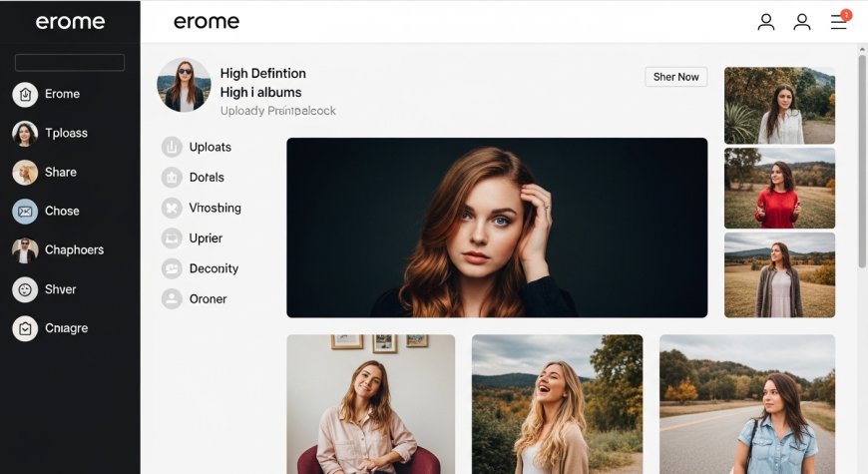Open the Vfrosbing link

215,209
